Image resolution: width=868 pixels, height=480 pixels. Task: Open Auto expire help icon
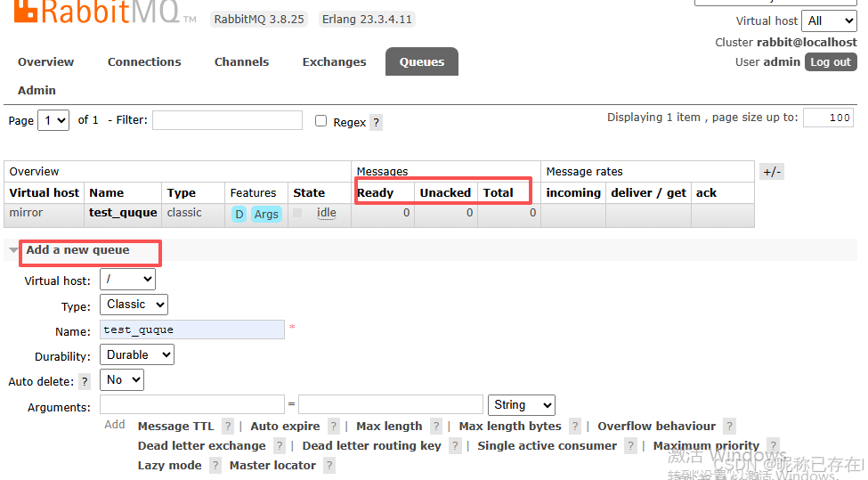point(333,427)
